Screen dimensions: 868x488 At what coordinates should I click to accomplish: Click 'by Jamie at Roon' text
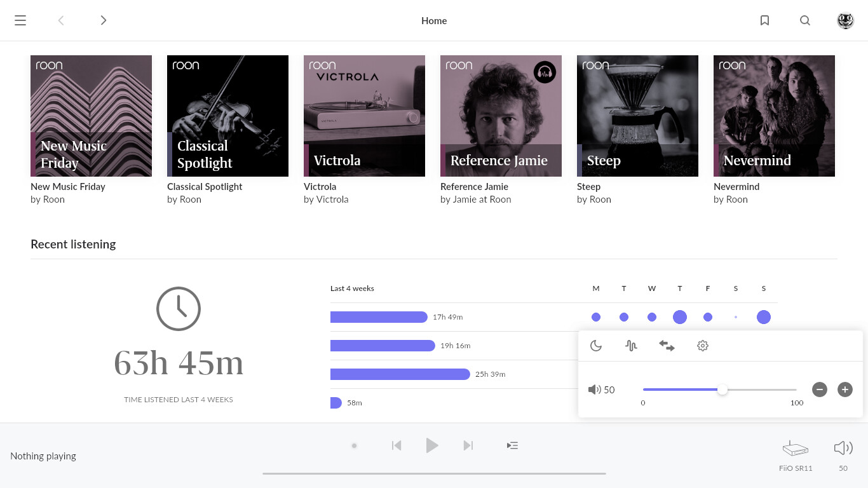476,200
